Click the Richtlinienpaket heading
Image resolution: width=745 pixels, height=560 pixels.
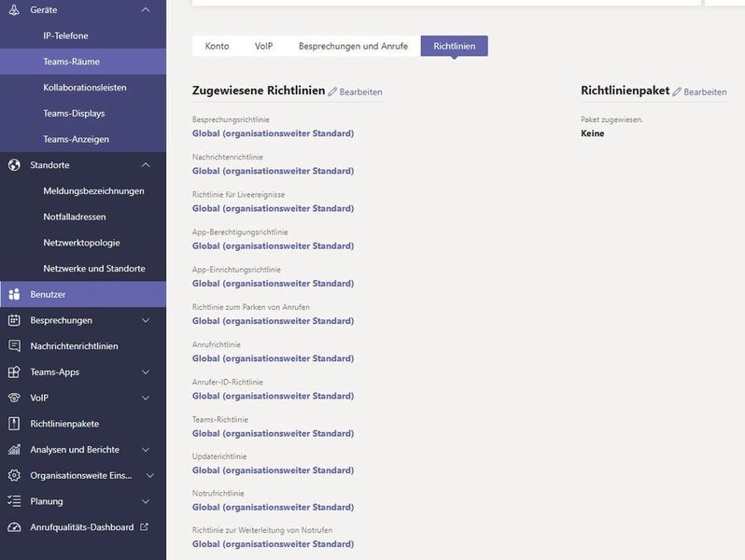(x=625, y=91)
